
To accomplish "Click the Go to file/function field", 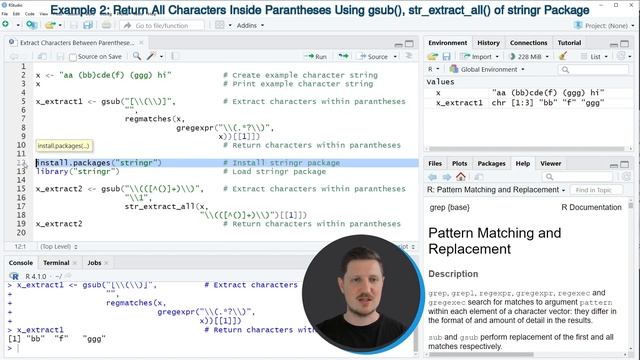I will (x=162, y=25).
